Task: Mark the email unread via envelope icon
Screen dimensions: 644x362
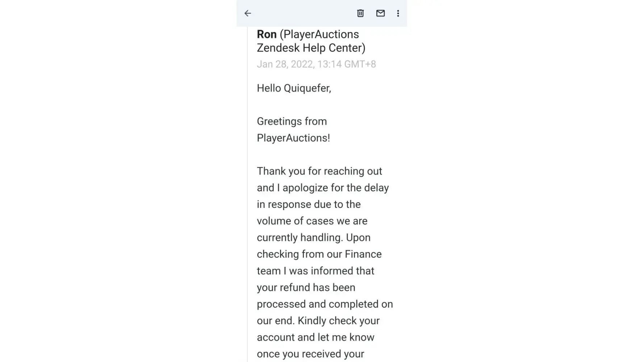Action: 380,13
